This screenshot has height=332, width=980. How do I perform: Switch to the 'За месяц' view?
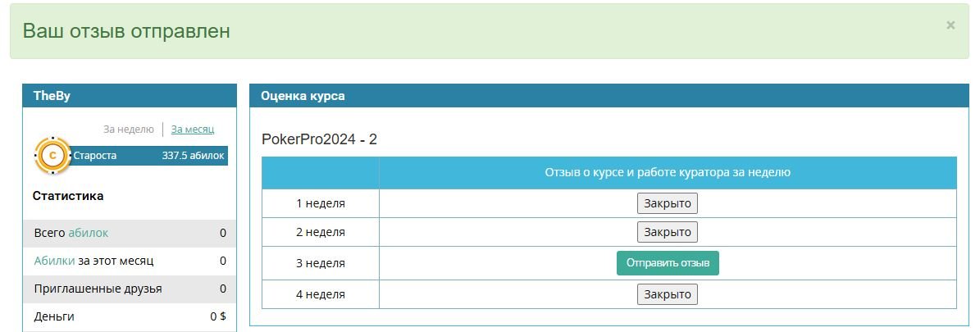click(x=193, y=130)
